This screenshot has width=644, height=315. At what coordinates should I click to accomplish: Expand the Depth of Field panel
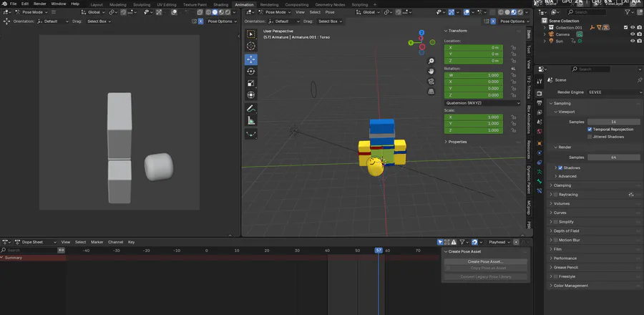pyautogui.click(x=565, y=231)
